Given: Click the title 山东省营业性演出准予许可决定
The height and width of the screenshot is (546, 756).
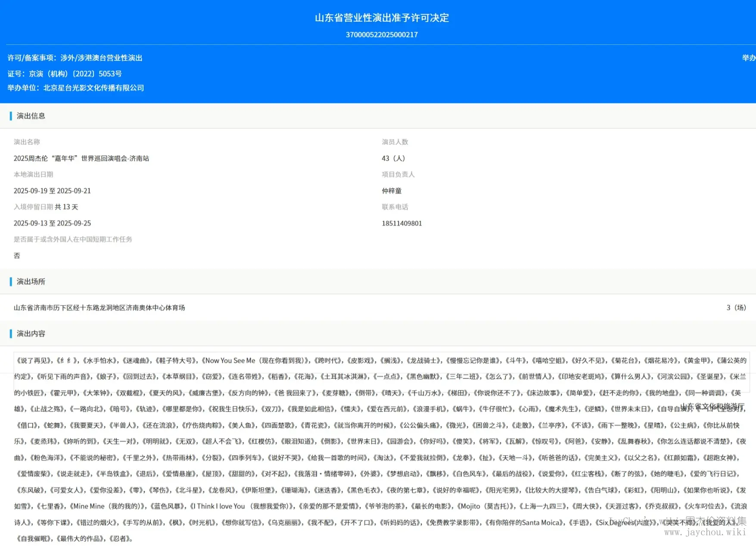Looking at the screenshot, I should 382,18.
